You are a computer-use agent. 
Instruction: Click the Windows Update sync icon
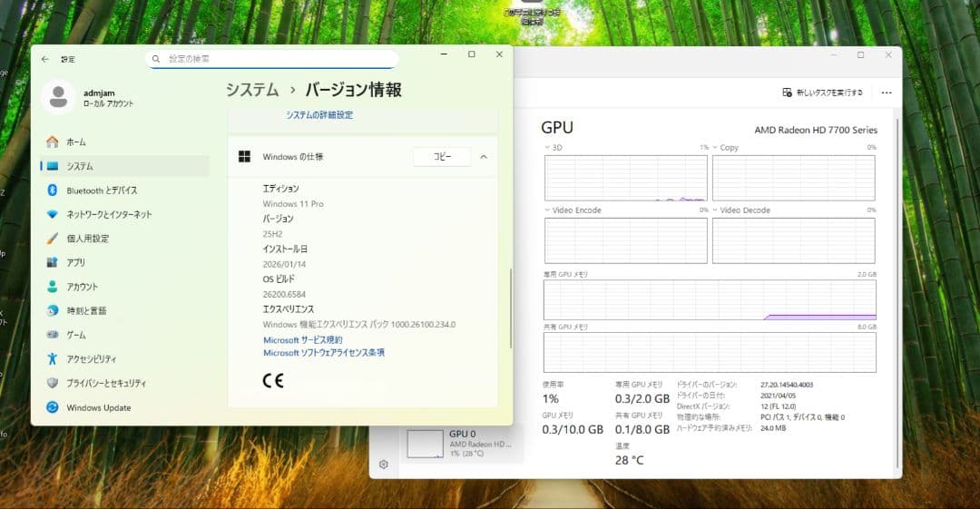[53, 407]
